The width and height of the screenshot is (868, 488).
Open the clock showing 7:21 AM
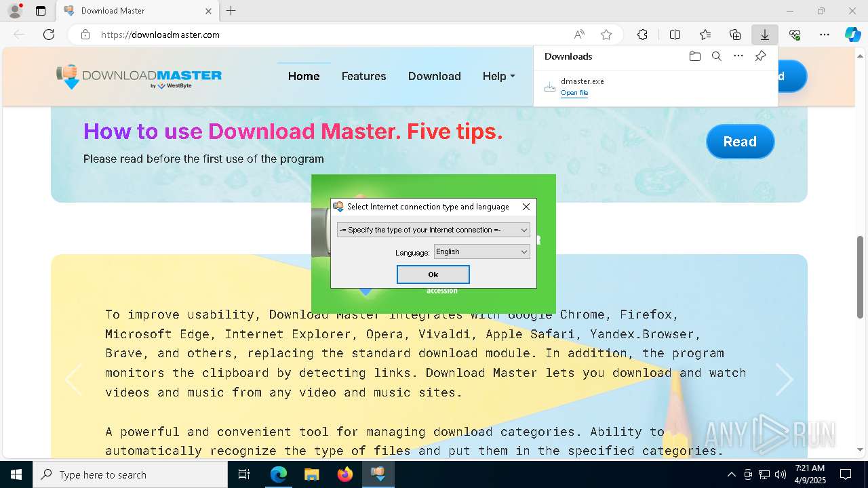(809, 474)
